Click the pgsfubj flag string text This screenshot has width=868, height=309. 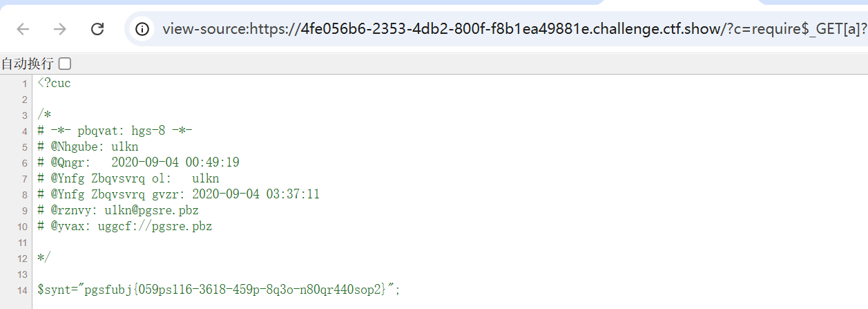click(x=235, y=290)
